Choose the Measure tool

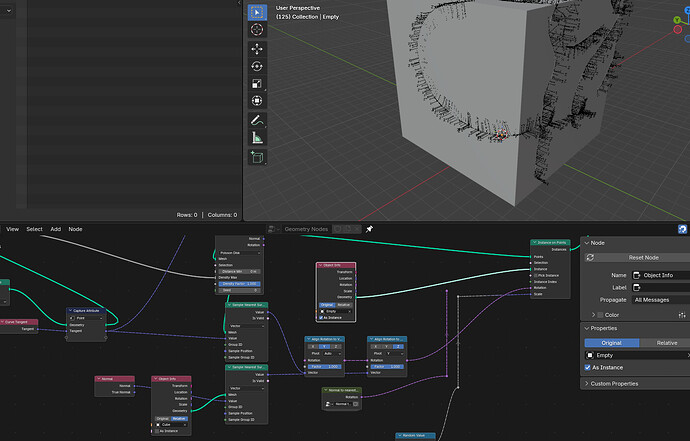257,138
